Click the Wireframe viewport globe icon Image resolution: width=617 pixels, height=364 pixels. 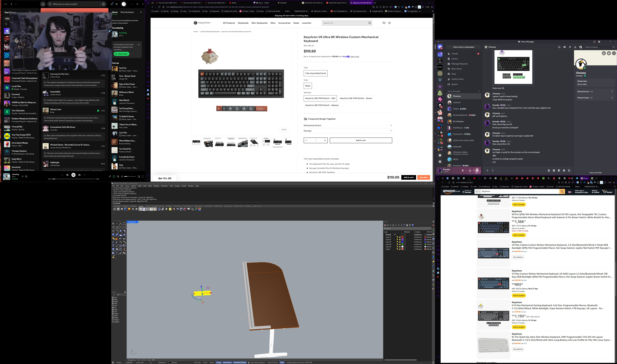[115, 209]
